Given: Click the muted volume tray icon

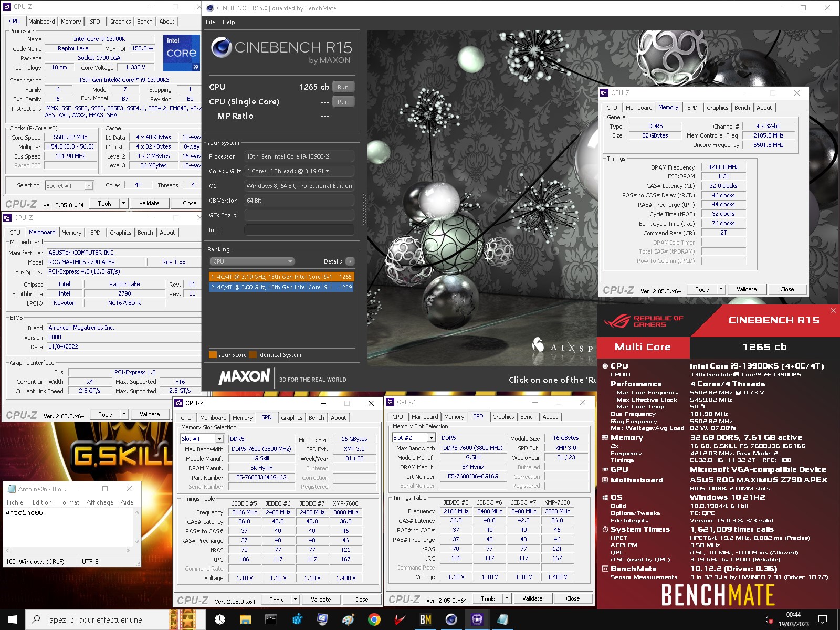Looking at the screenshot, I should click(x=768, y=620).
